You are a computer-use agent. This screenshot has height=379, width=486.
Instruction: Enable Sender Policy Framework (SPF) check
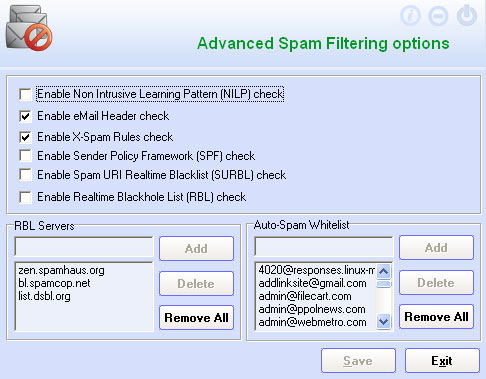pos(25,156)
